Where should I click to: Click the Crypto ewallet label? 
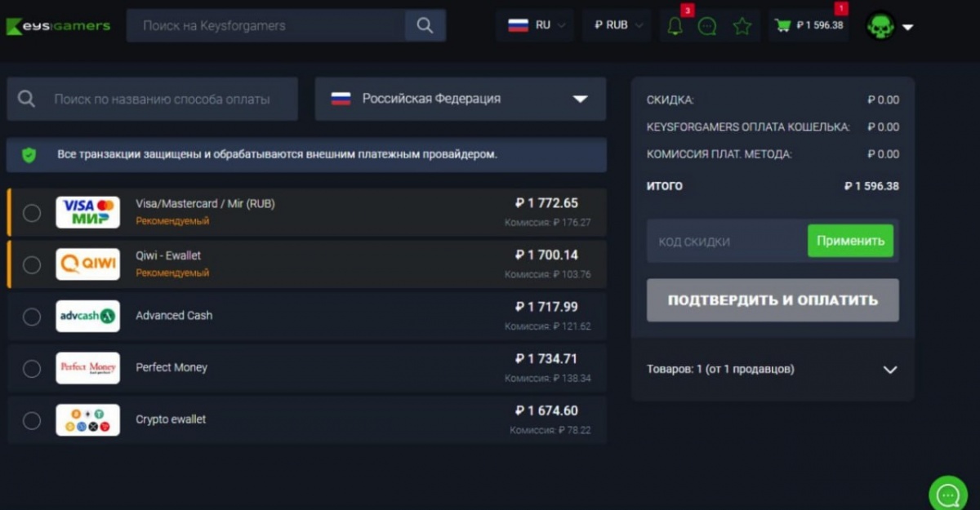coord(171,419)
